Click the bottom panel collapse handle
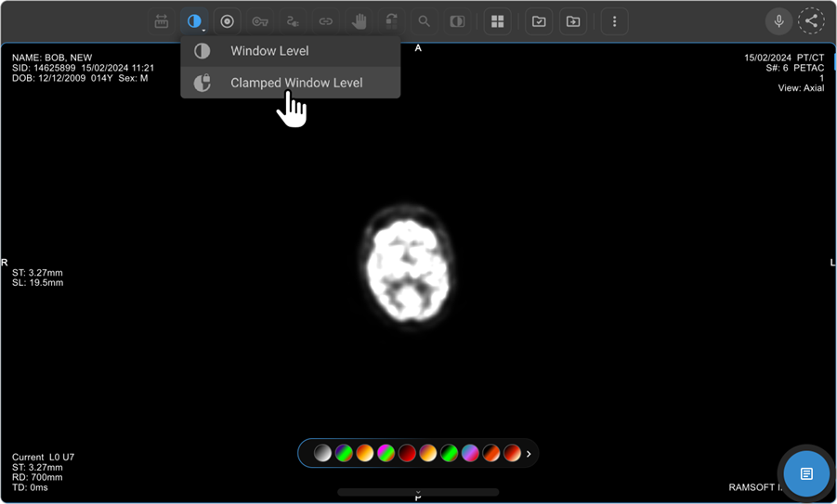Screen dimensions: 837x504 (418, 492)
